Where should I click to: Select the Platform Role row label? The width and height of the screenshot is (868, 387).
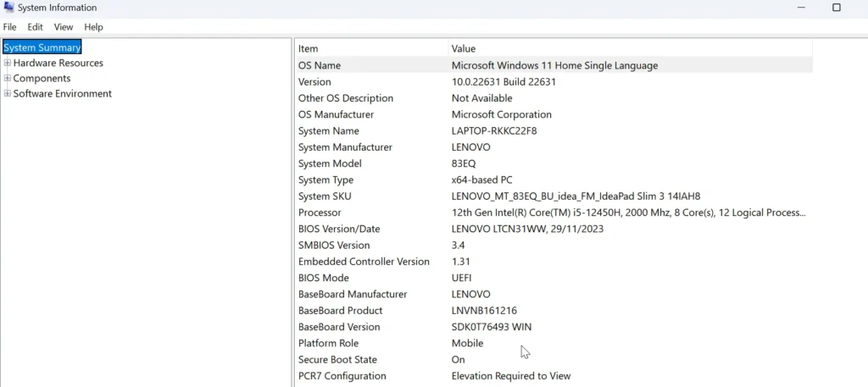[x=328, y=343]
